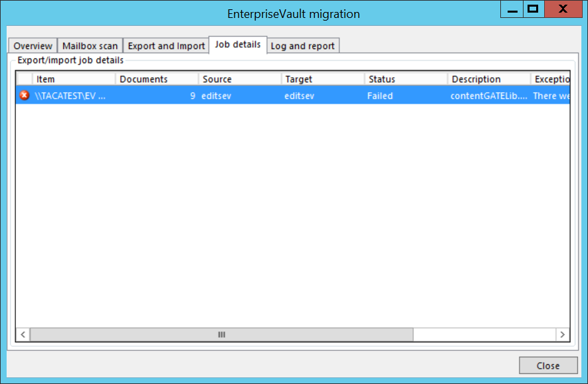Click the Target column header
This screenshot has height=384, width=588.
pos(323,79)
